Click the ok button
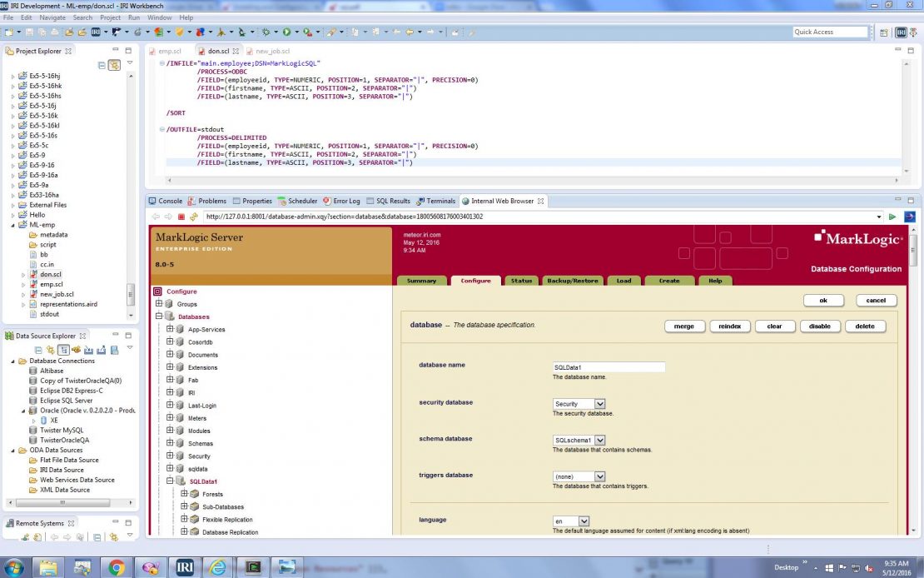Image resolution: width=924 pixels, height=578 pixels. click(x=823, y=300)
